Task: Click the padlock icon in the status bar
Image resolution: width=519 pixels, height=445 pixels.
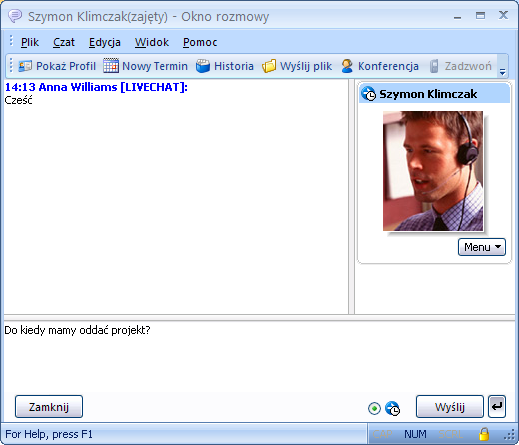Action: (484, 434)
